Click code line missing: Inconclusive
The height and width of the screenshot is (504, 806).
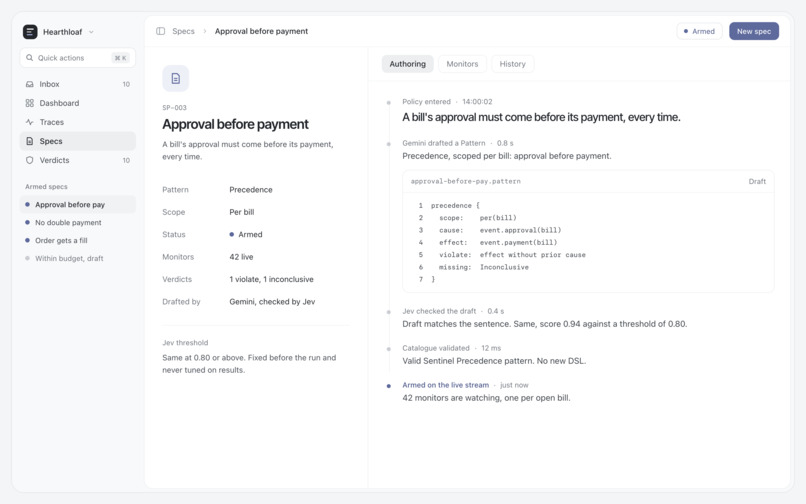coord(484,267)
